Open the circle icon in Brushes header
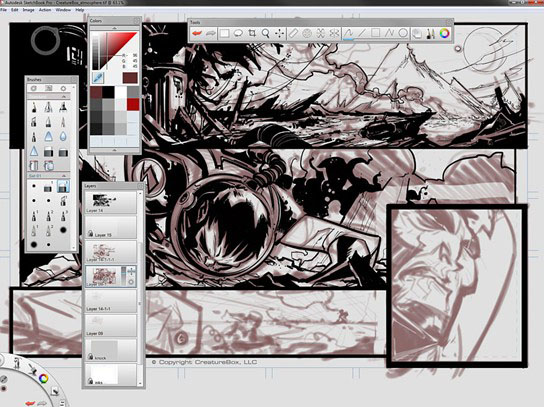The height and width of the screenshot is (407, 544). pos(63,88)
